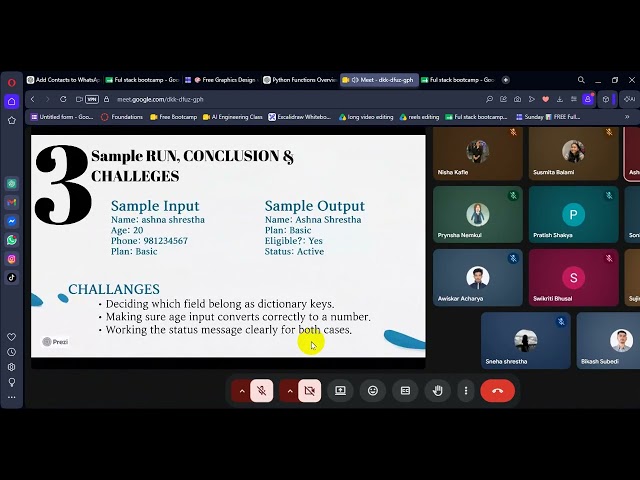Click the meet.google.com address field
This screenshot has width=640, height=480.
[160, 99]
